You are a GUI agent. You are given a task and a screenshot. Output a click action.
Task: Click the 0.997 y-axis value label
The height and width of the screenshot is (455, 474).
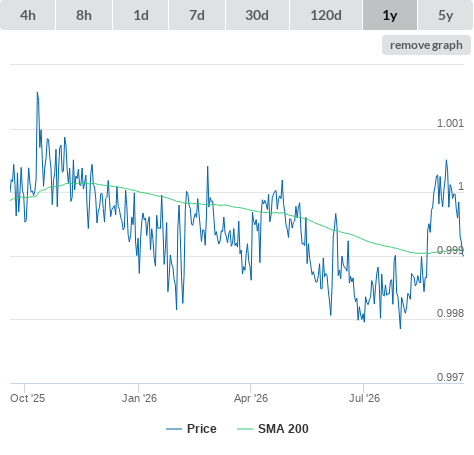pyautogui.click(x=450, y=377)
